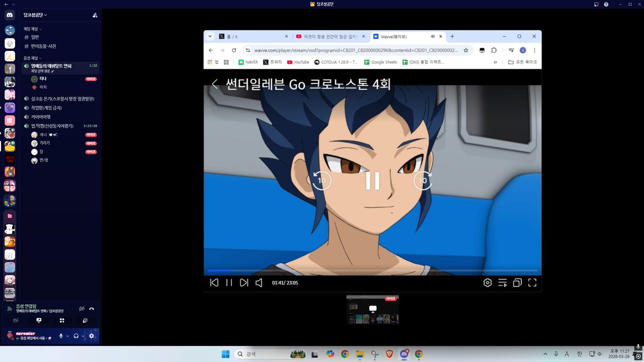Skip forward 10 seconds in Wavve player

423,181
